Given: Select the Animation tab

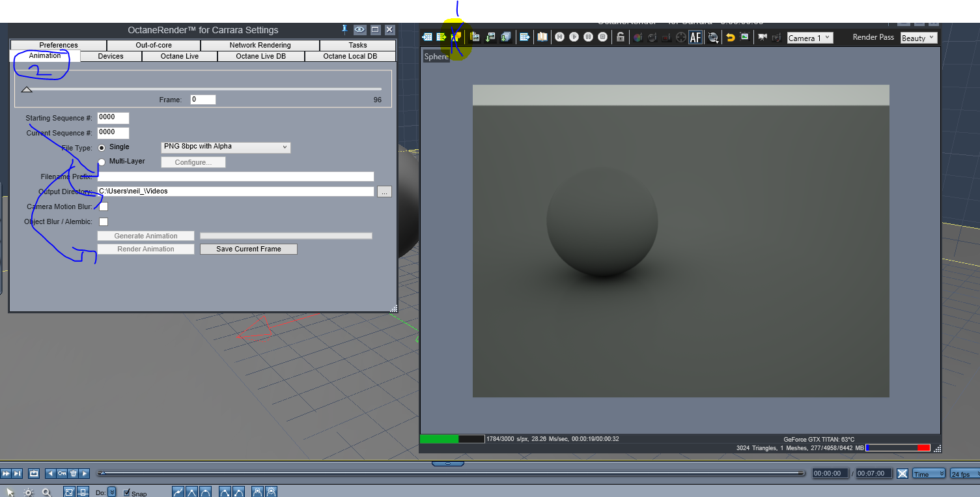Looking at the screenshot, I should pyautogui.click(x=45, y=56).
